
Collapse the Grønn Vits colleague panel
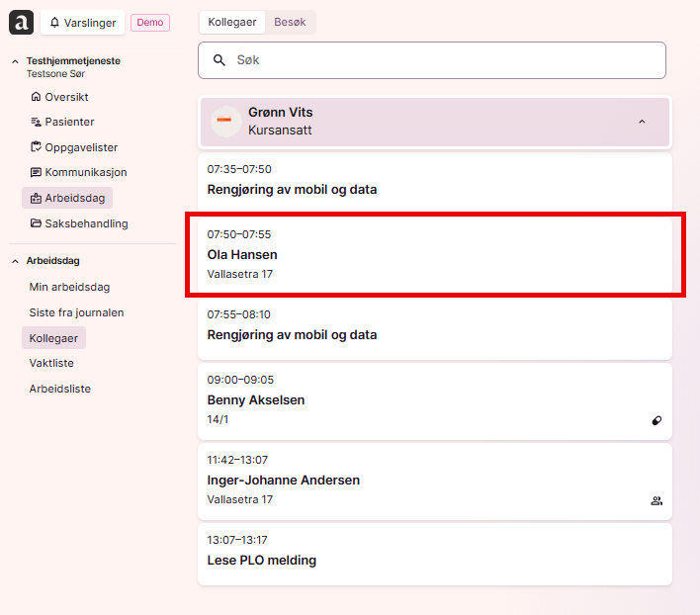tap(642, 122)
